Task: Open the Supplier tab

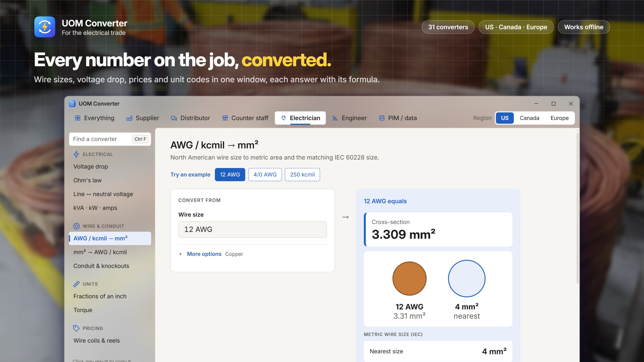Action: click(x=143, y=118)
